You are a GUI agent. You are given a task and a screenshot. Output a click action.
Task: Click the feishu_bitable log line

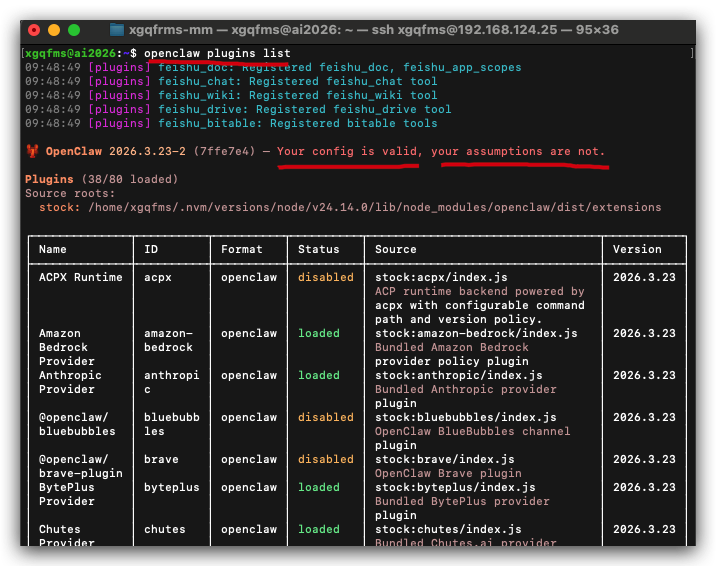tap(231, 123)
